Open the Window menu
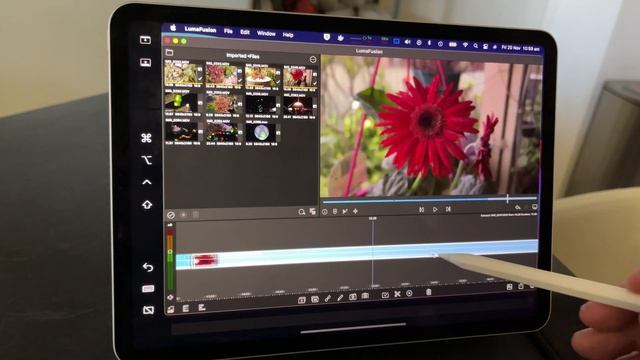The width and height of the screenshot is (640, 360). 266,33
